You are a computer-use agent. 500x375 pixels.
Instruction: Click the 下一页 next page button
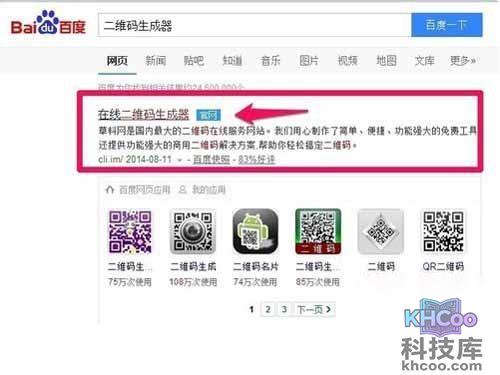tap(314, 310)
